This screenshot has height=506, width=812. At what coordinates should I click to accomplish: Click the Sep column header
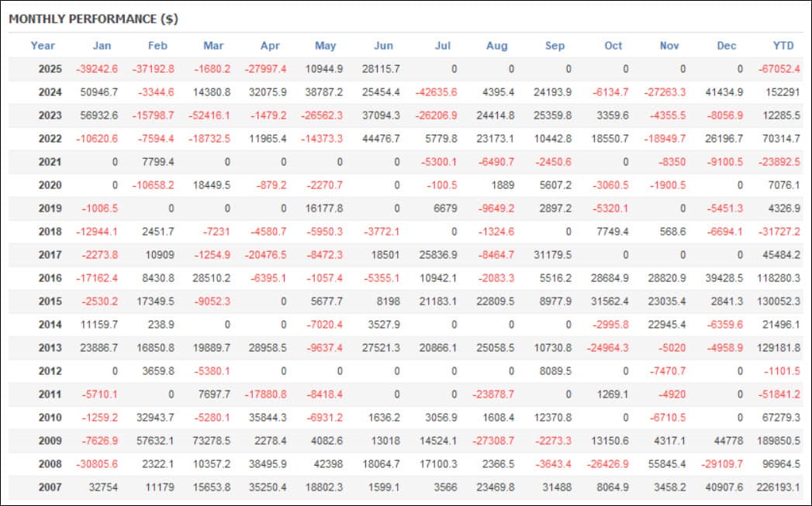555,46
